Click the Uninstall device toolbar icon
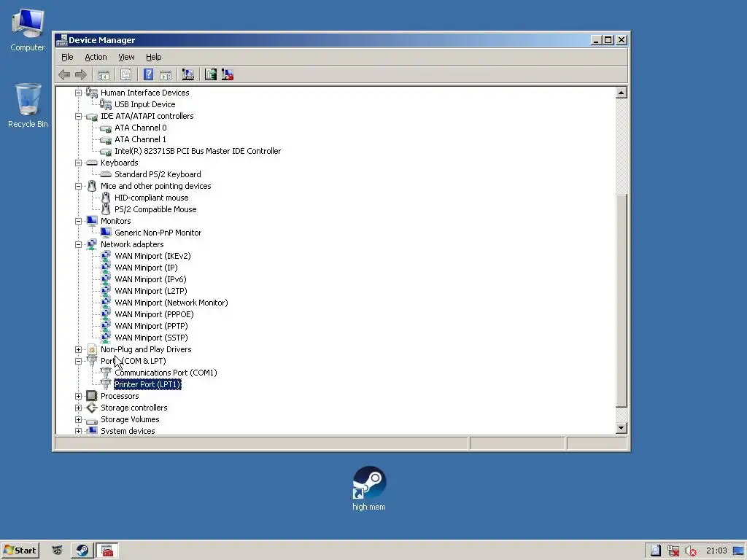The height and width of the screenshot is (560, 747). pos(228,75)
